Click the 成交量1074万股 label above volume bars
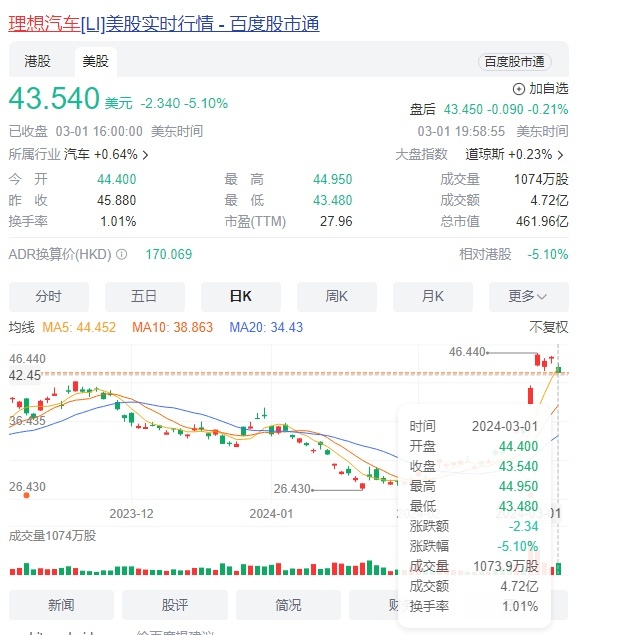This screenshot has width=632, height=635. tap(52, 536)
